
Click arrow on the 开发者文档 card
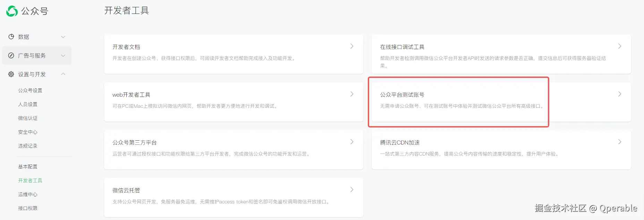[x=352, y=46]
